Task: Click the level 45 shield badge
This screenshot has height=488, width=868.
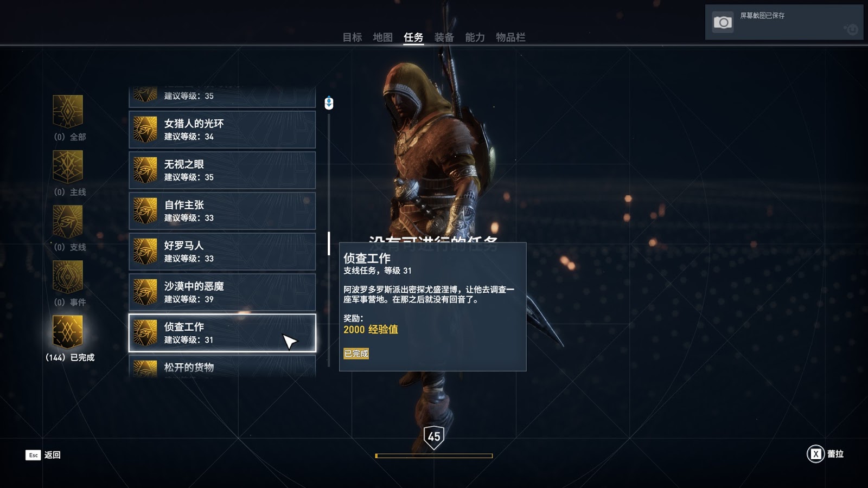Action: point(434,437)
